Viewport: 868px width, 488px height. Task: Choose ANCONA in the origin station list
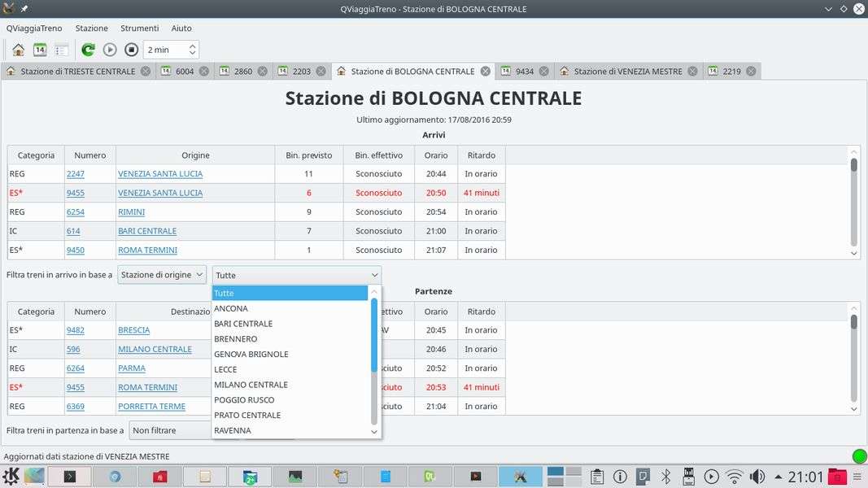[x=231, y=308]
